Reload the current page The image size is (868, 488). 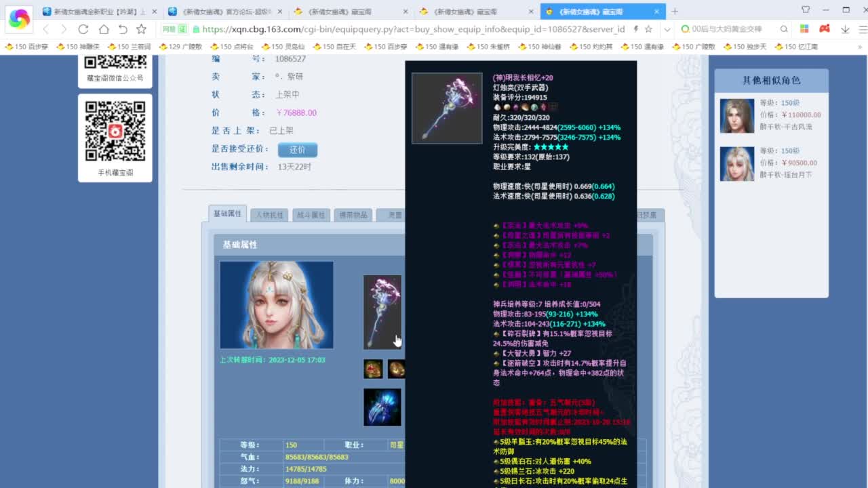83,29
